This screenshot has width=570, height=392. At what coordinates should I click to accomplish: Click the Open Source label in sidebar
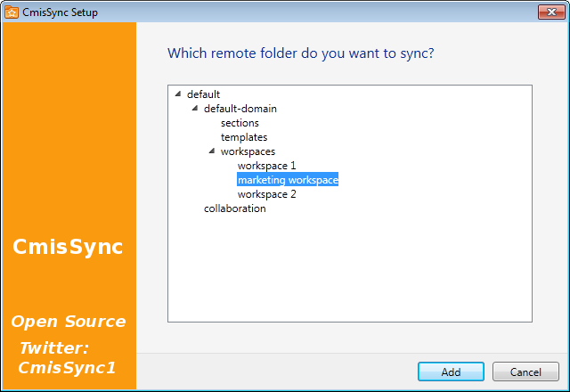click(x=68, y=322)
